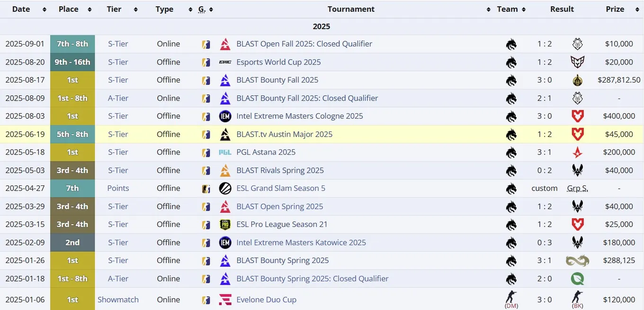Click the Vitality logo in BLAST Rivals Spring row
The height and width of the screenshot is (310, 644).
[x=577, y=170]
